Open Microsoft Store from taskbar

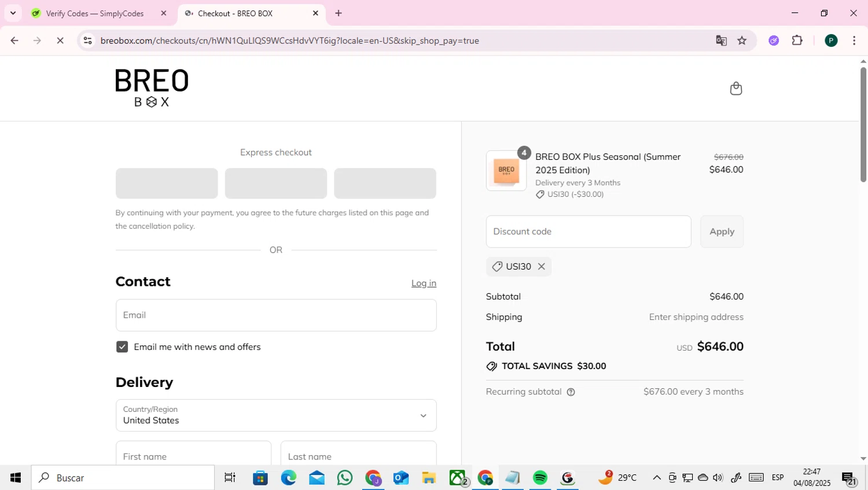coord(260,477)
